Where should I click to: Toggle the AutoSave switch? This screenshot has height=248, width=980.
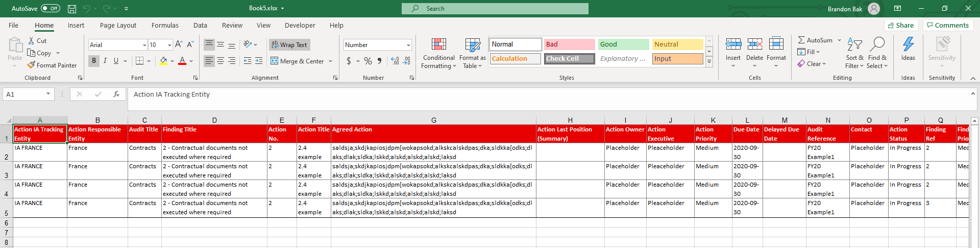pos(50,9)
